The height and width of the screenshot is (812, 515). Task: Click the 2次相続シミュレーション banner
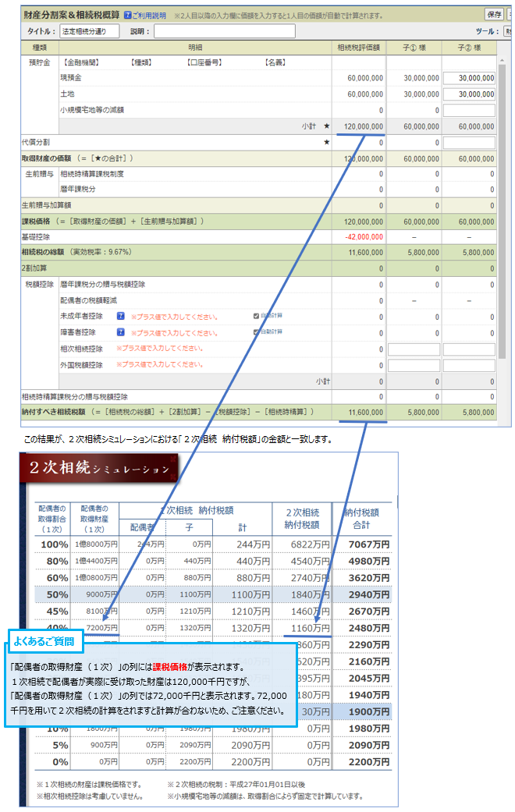100,469
